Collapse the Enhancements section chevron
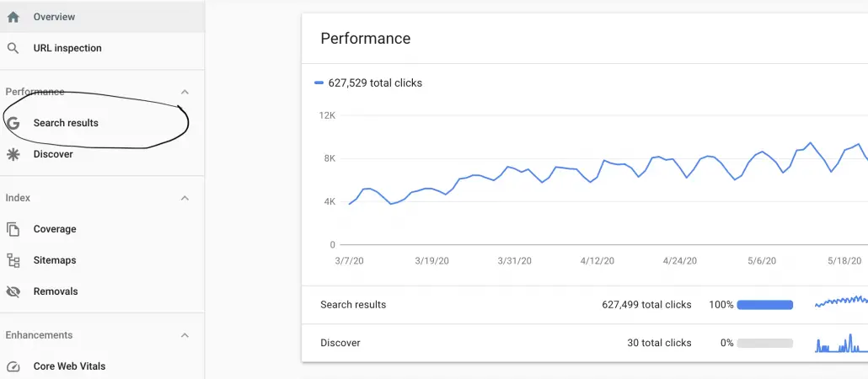This screenshot has height=379, width=868. click(x=185, y=335)
